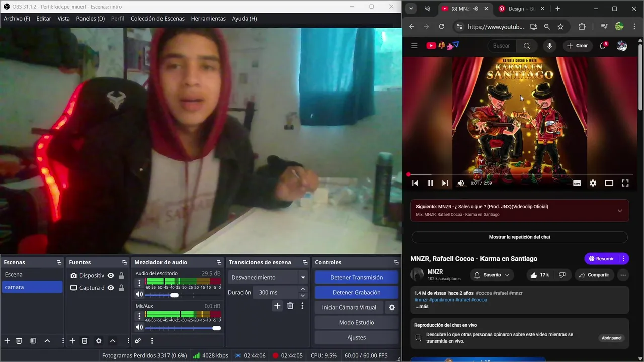Add a new source in Fuentes panel
The height and width of the screenshot is (362, 644).
pyautogui.click(x=72, y=341)
